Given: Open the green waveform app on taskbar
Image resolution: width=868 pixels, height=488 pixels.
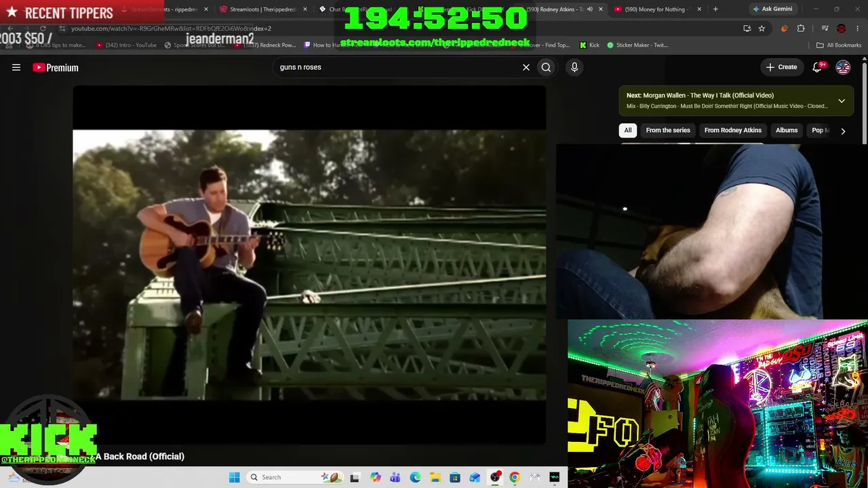Looking at the screenshot, I should pyautogui.click(x=555, y=477).
